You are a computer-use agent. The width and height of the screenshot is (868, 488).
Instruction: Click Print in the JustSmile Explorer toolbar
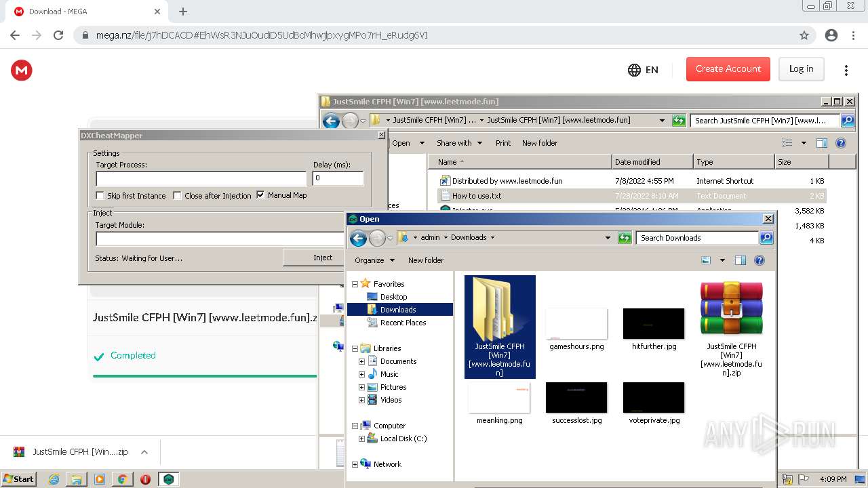(x=503, y=143)
